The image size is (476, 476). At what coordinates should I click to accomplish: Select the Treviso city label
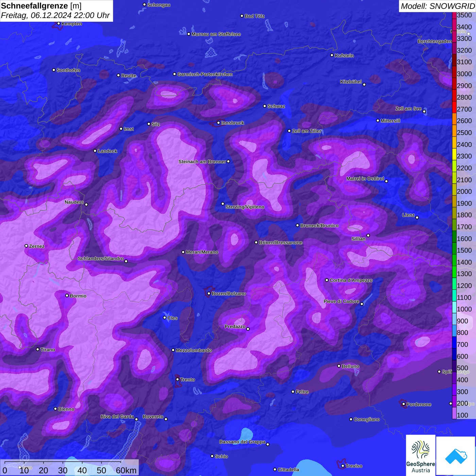(x=354, y=466)
